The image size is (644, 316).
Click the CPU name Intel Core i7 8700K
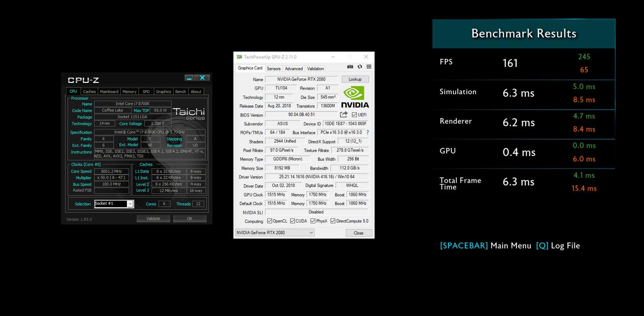[133, 104]
